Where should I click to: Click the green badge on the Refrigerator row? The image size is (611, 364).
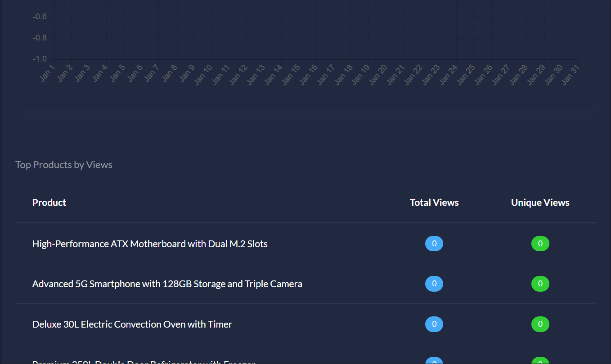click(540, 361)
